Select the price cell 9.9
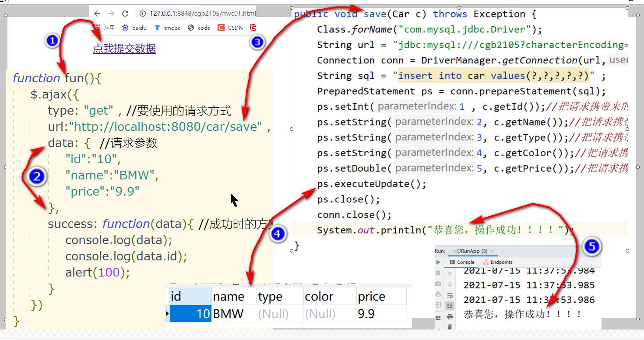644x340 pixels. click(381, 314)
